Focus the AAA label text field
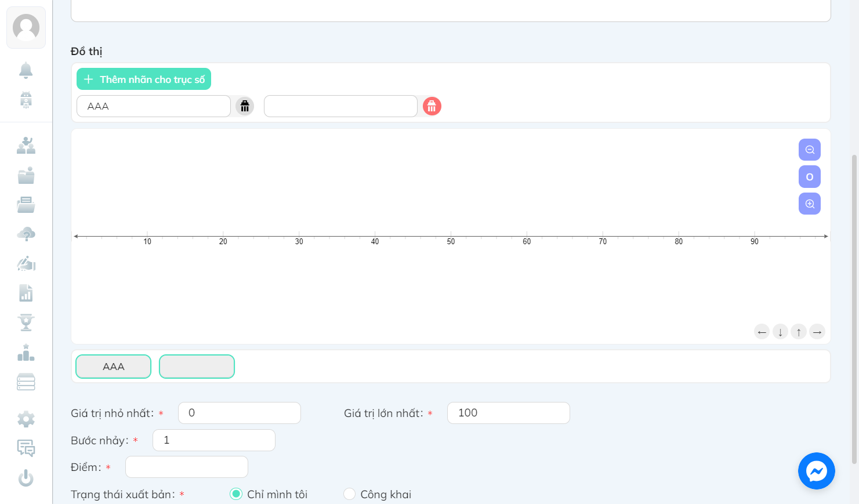Screen dimensions: 859x504 tap(154, 106)
